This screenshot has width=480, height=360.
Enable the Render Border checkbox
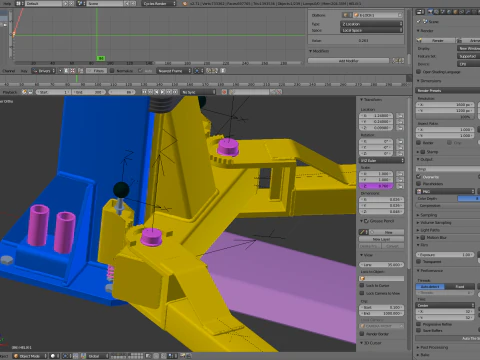[x=362, y=334]
